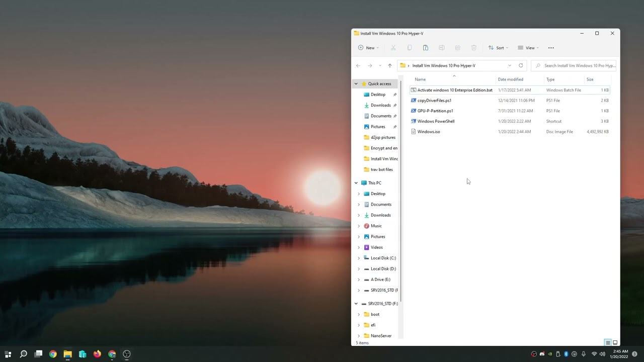Open the See more ellipsis menu
Viewport: 644px width, 362px height.
(551, 48)
